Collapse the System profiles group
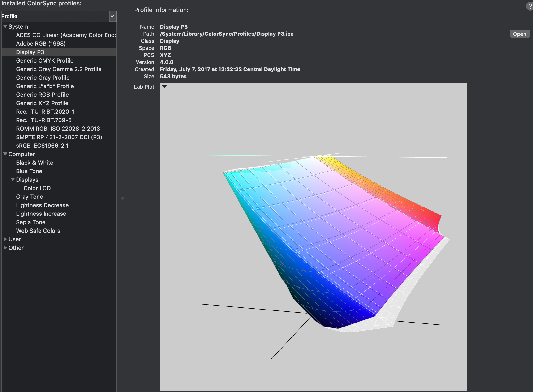The height and width of the screenshot is (392, 533). (5, 26)
